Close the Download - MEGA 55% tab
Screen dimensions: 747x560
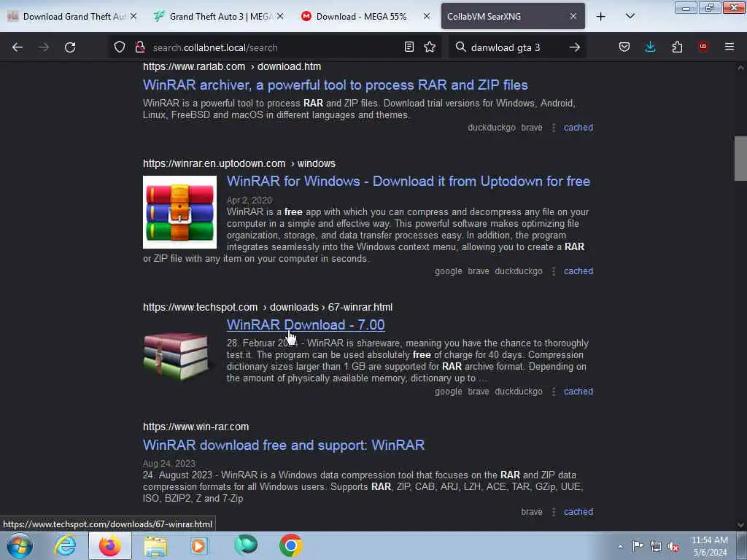[426, 17]
